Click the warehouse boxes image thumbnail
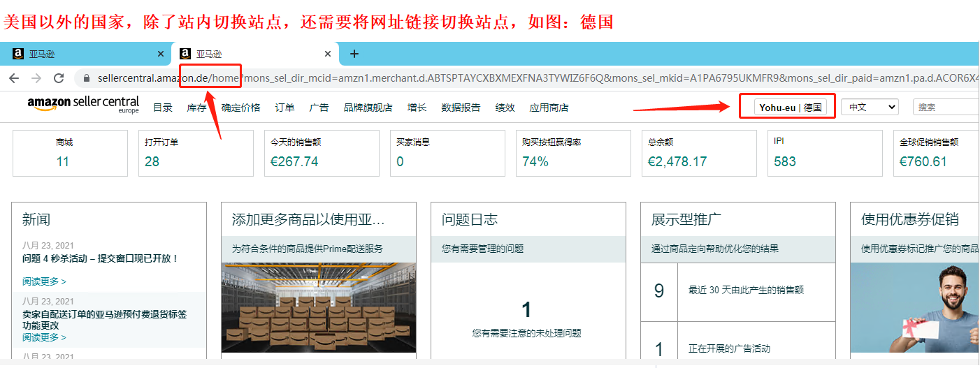The height and width of the screenshot is (368, 980). (x=318, y=307)
